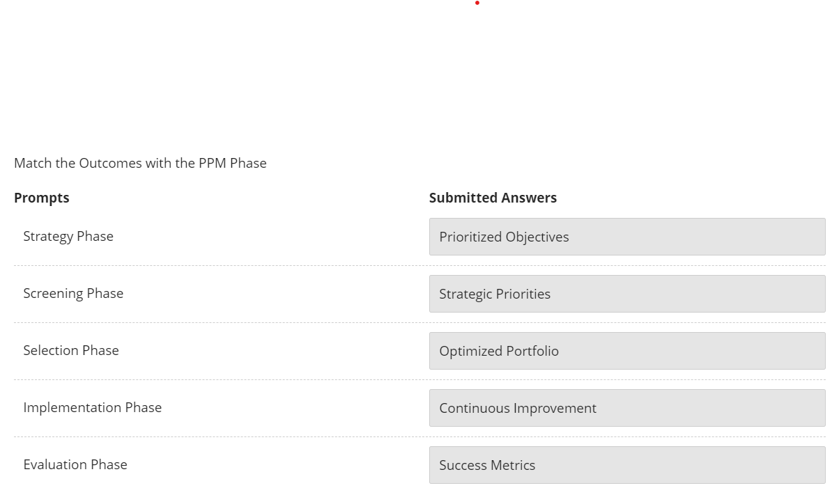The height and width of the screenshot is (504, 832).
Task: Select the Continuous Improvement answer field
Action: click(626, 408)
